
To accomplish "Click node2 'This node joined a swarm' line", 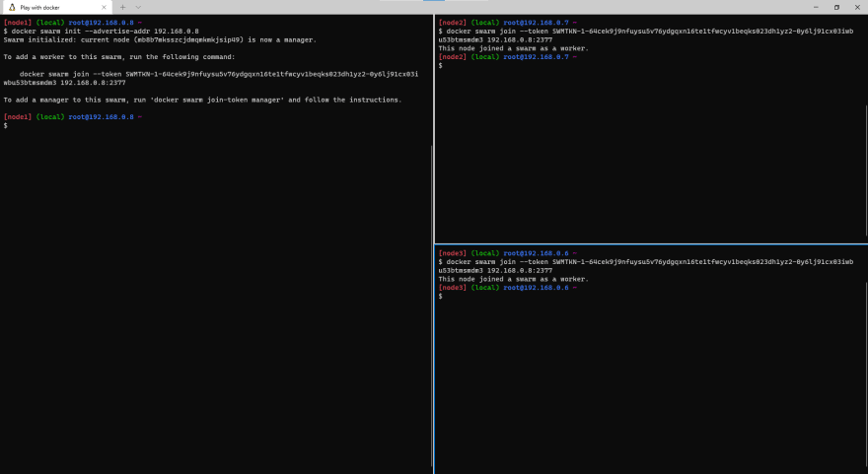I will point(513,48).
